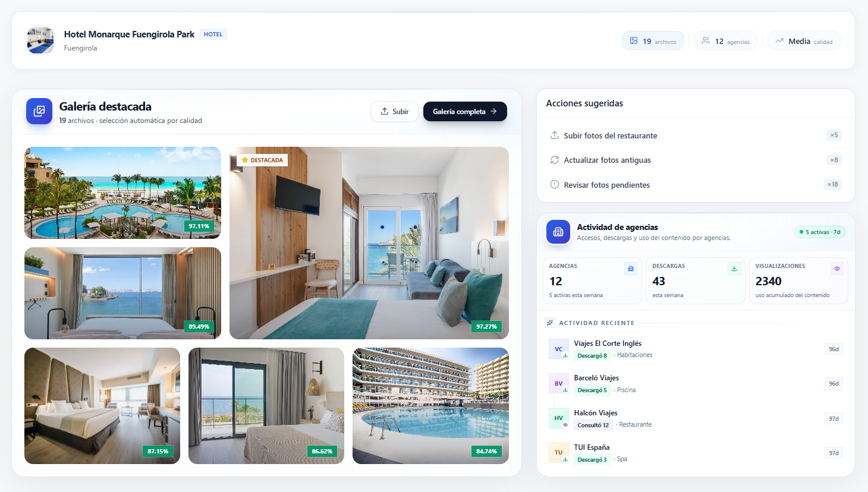Screen dimensions: 868x492
Task: Click the 19 archivos stat pill
Action: (653, 41)
